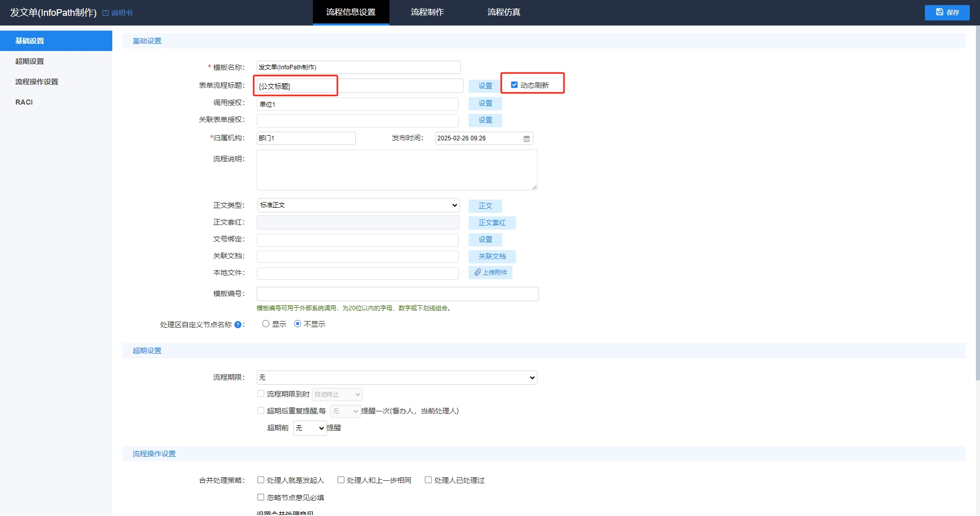The image size is (980, 516).
Task: Click 设置 button next to 调用授权
Action: point(485,104)
